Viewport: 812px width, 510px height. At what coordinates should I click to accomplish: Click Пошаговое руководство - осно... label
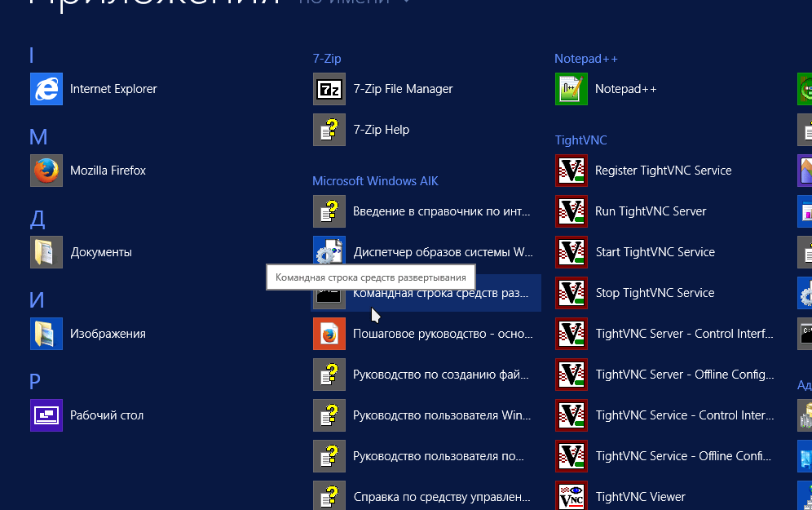click(443, 334)
